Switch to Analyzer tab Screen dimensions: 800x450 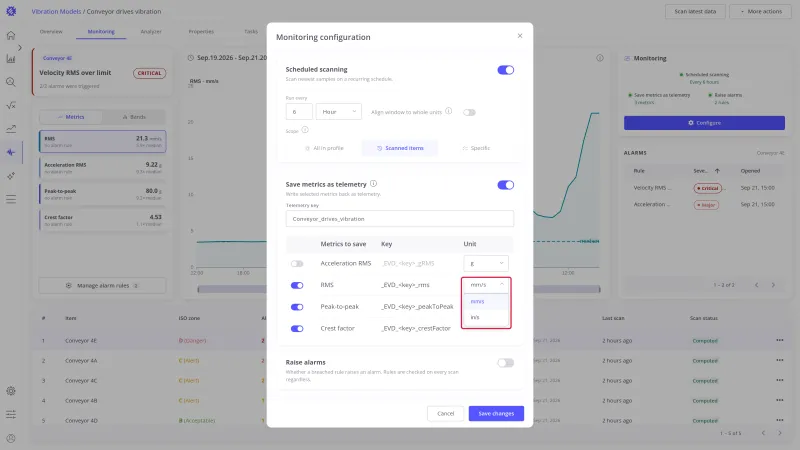tap(151, 32)
